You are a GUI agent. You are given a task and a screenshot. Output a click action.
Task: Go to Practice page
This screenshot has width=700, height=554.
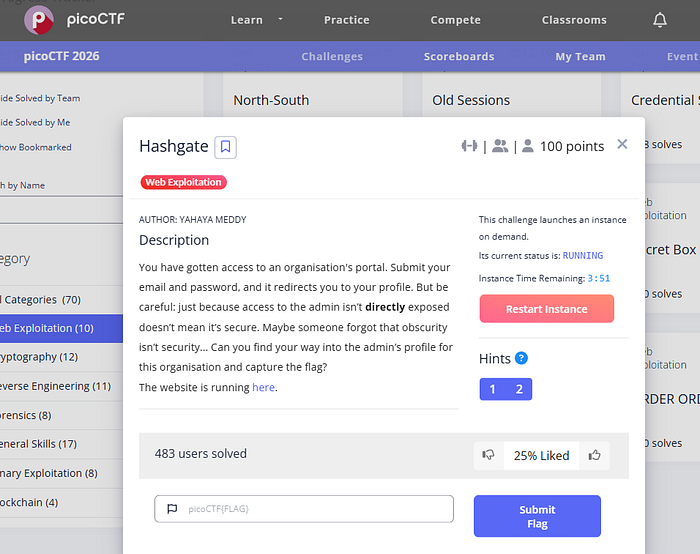coord(346,20)
